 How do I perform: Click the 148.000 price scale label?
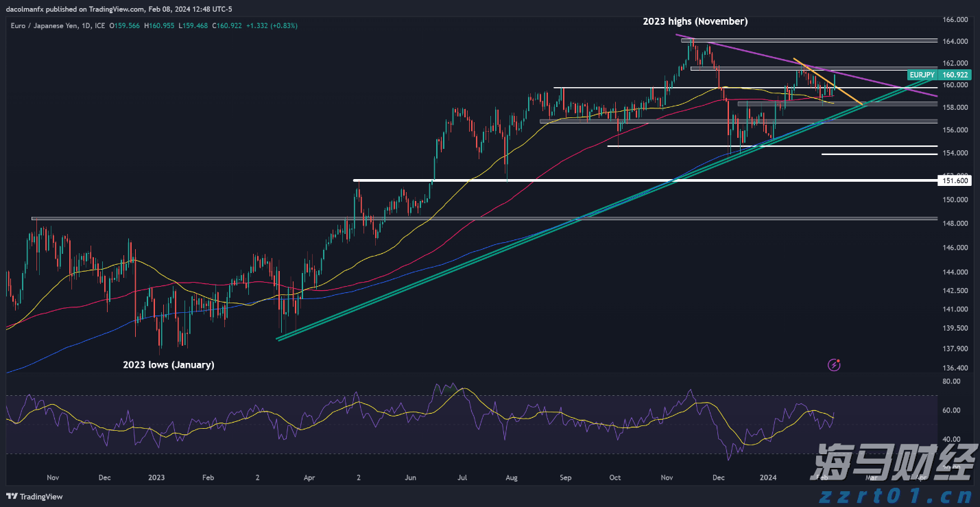point(955,224)
